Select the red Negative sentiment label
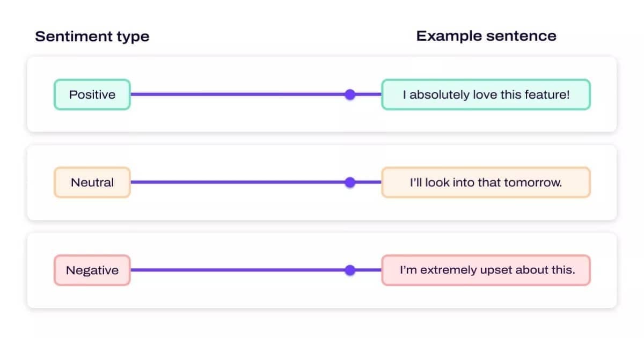 (x=92, y=270)
